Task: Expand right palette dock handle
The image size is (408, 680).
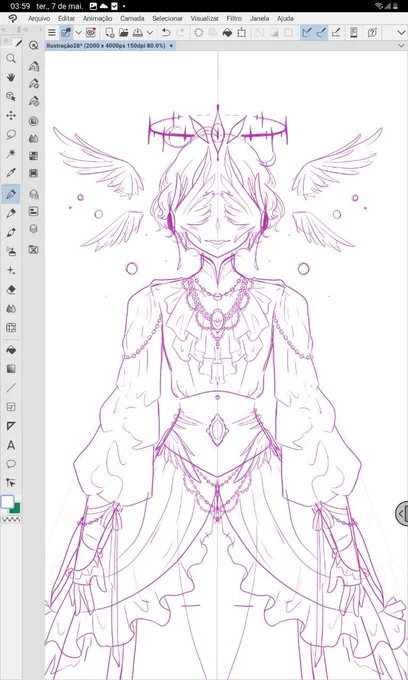Action: pyautogui.click(x=402, y=514)
